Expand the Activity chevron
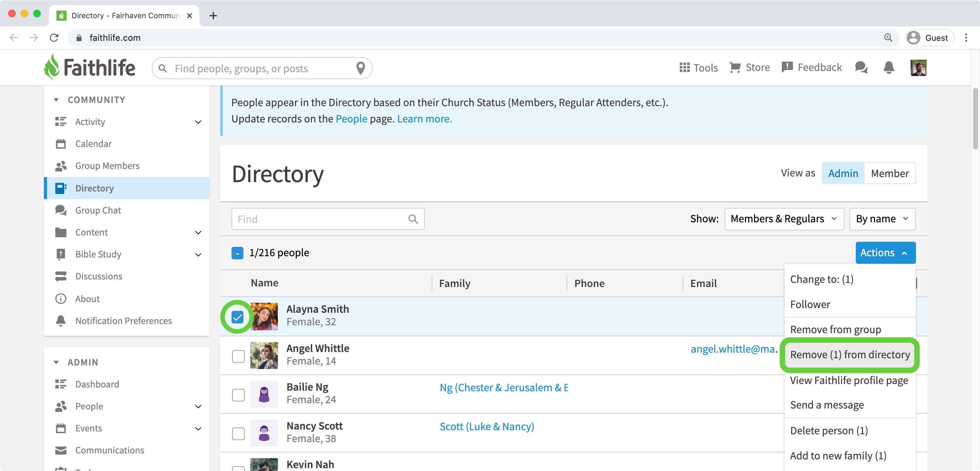980x471 pixels. (198, 122)
